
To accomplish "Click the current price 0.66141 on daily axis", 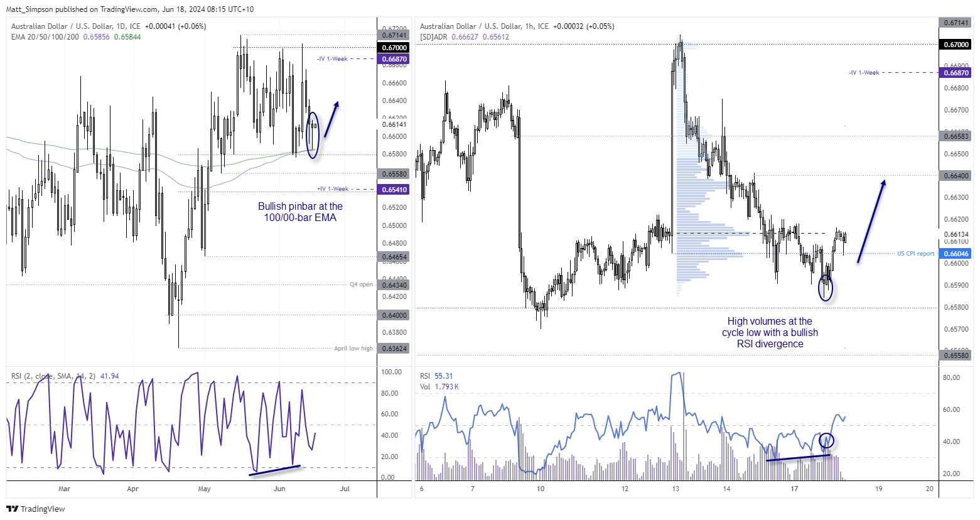I will click(394, 124).
